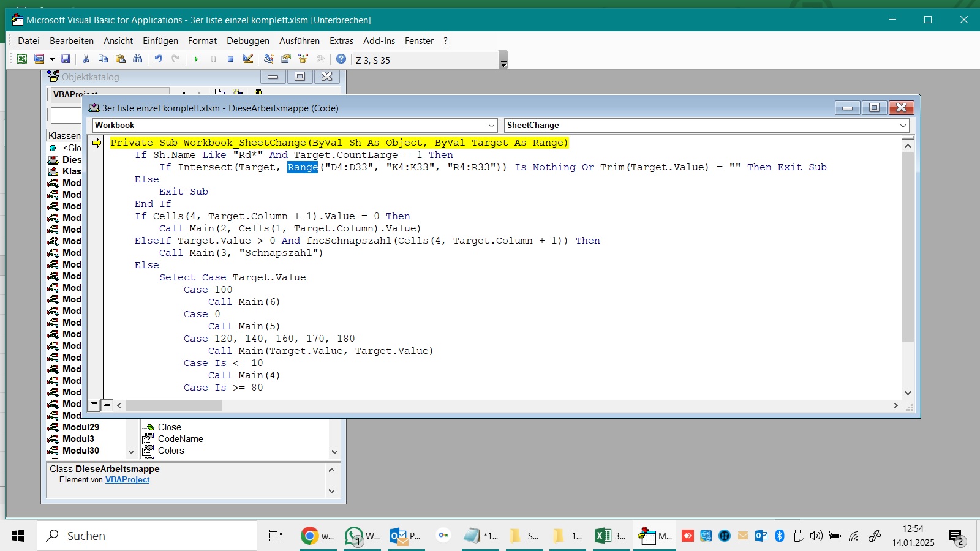The image size is (980, 551).
Task: Open the volume control in system tray
Action: (816, 536)
